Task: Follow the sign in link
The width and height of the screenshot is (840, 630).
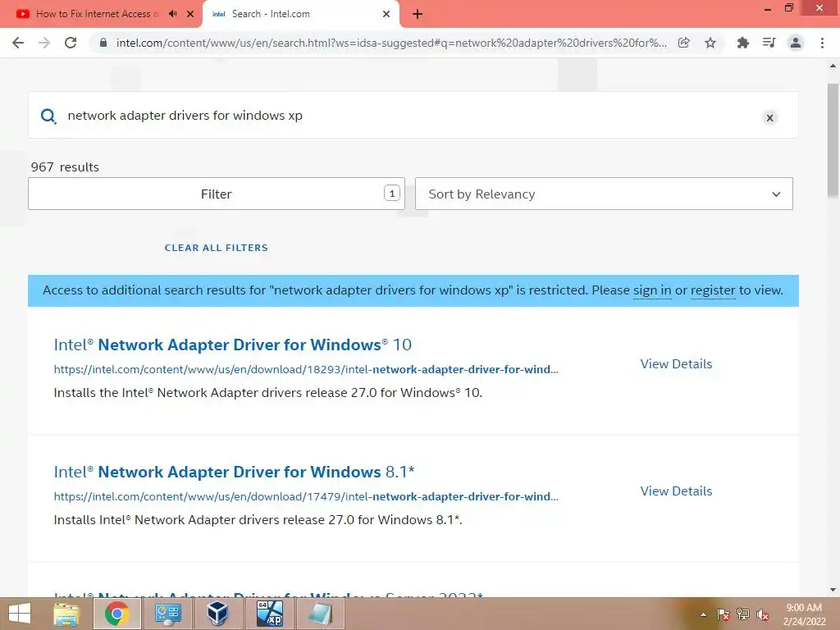Action: point(652,290)
